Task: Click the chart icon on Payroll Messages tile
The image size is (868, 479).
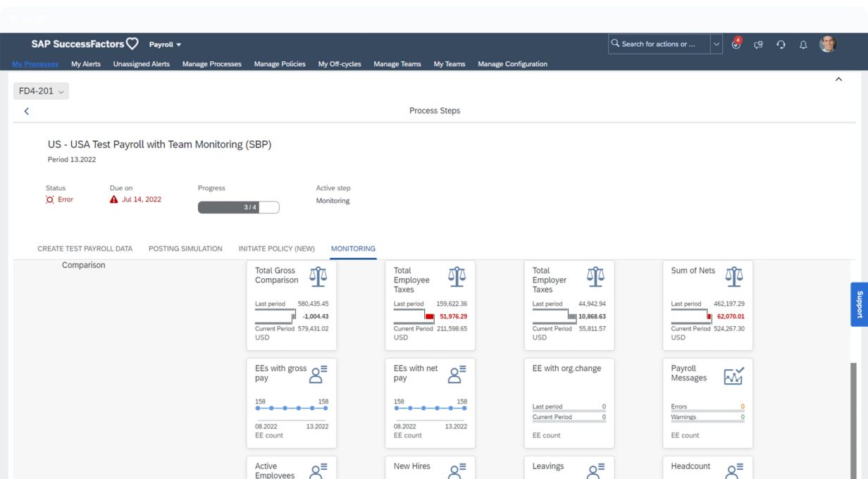Action: pos(733,376)
